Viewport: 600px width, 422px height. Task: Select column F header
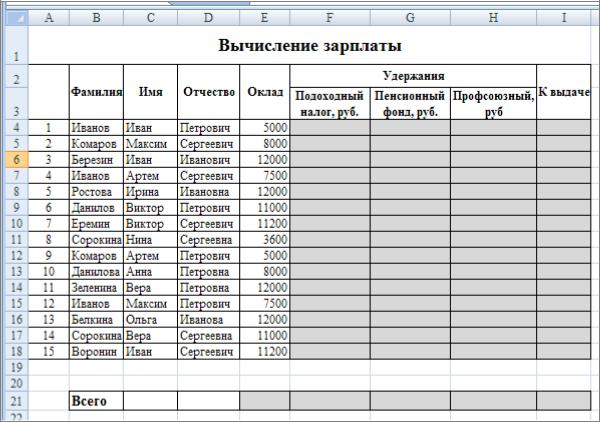pos(330,18)
